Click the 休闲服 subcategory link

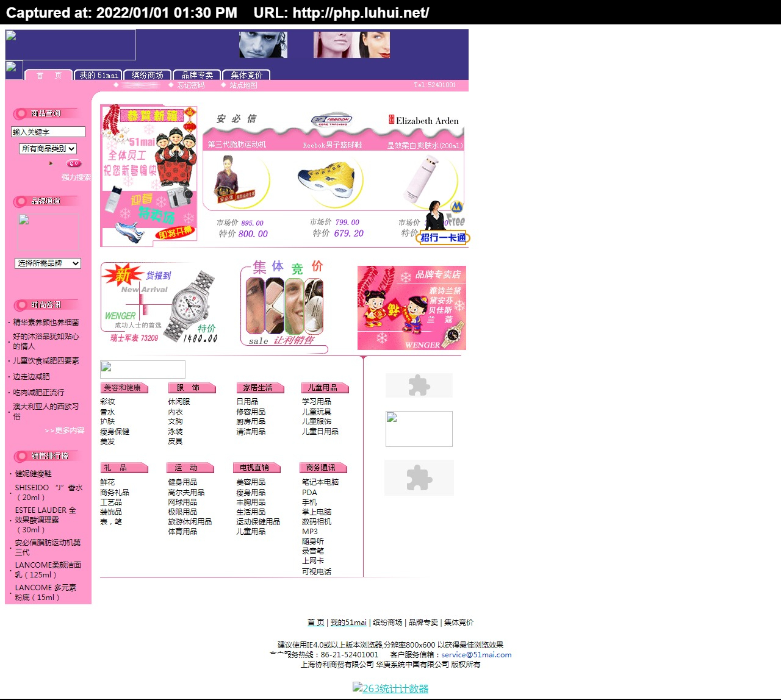pos(179,402)
